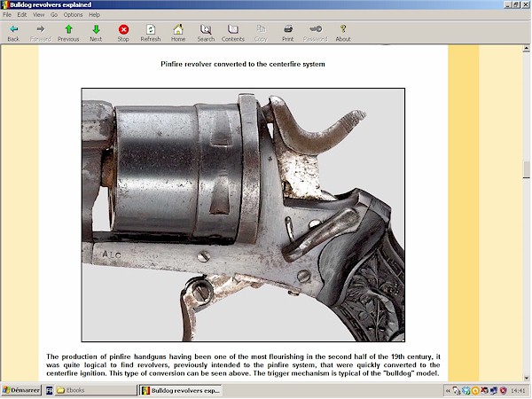Advance to the Next page
The image size is (532, 399).
pyautogui.click(x=96, y=34)
